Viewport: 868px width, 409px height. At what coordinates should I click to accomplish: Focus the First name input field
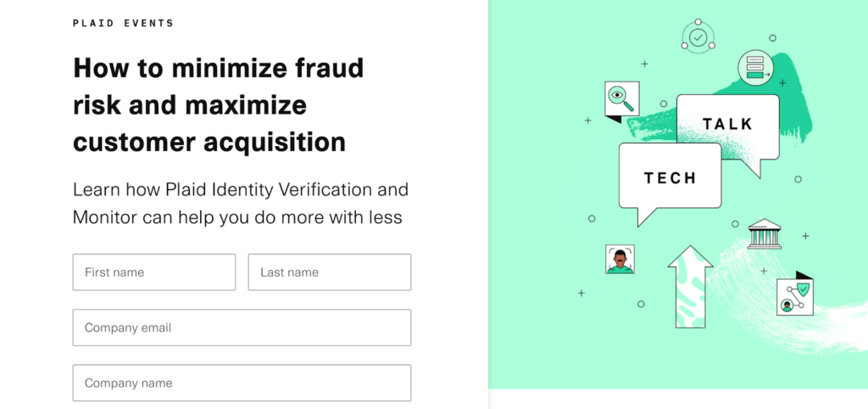point(154,272)
